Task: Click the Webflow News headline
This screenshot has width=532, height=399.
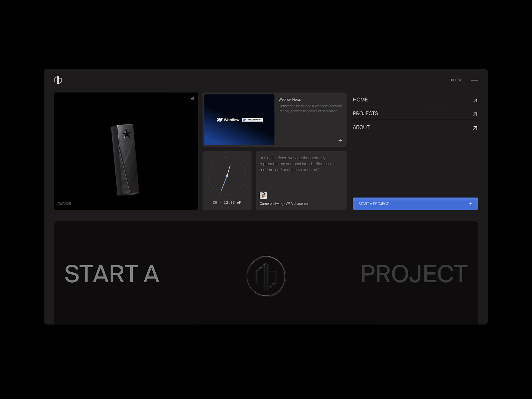Action: (290, 100)
